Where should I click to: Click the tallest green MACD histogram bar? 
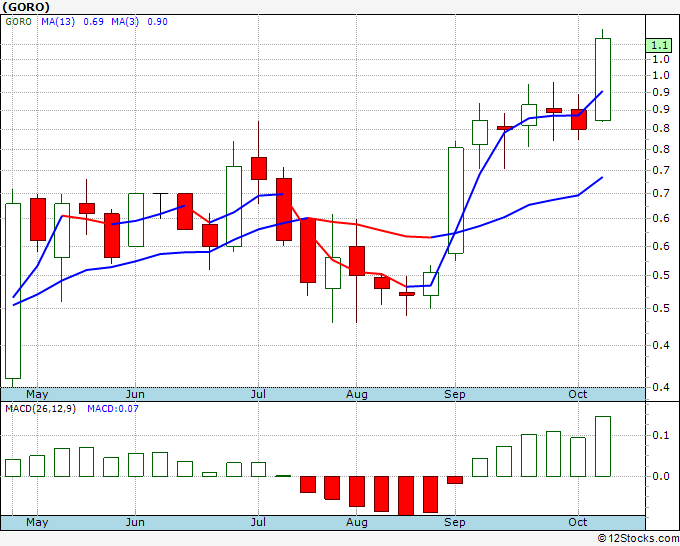point(603,446)
